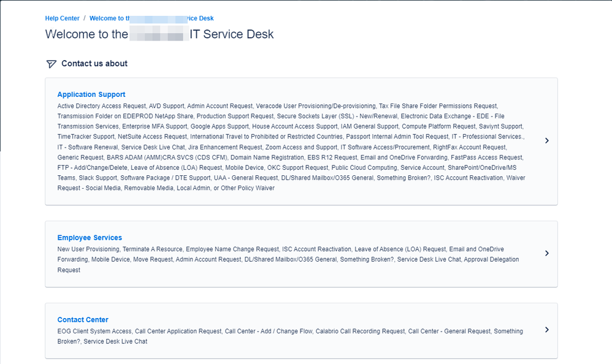The image size is (612, 364).
Task: Click the Contact us about heading
Action: pos(94,63)
